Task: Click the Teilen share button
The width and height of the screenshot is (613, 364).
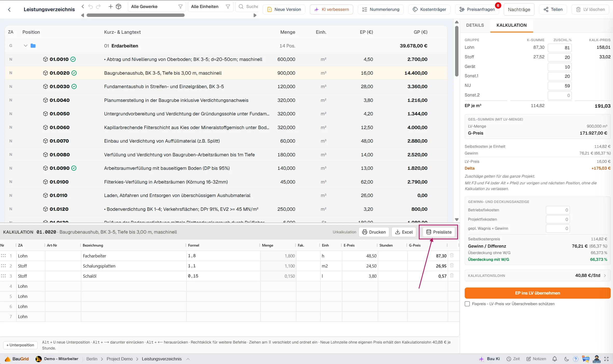Action: (553, 10)
